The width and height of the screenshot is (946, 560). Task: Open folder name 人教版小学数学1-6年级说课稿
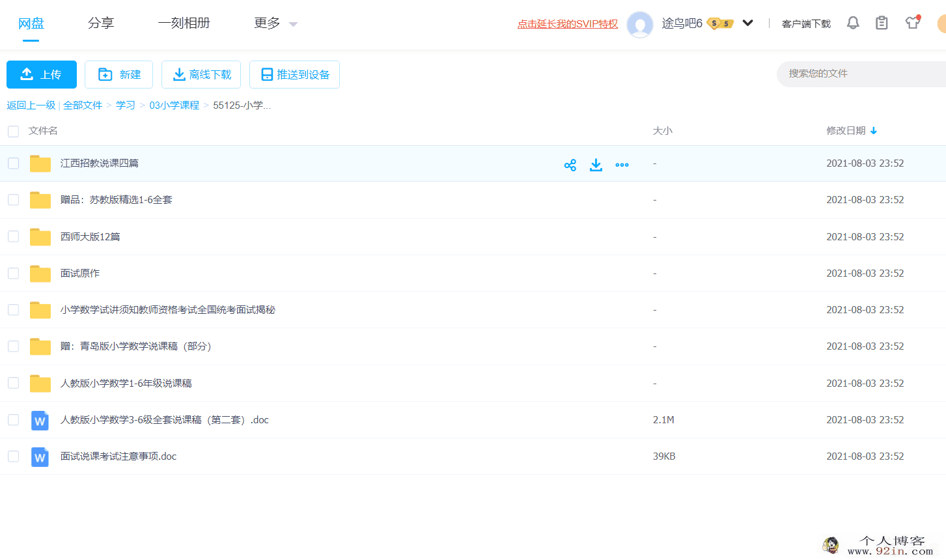click(126, 384)
